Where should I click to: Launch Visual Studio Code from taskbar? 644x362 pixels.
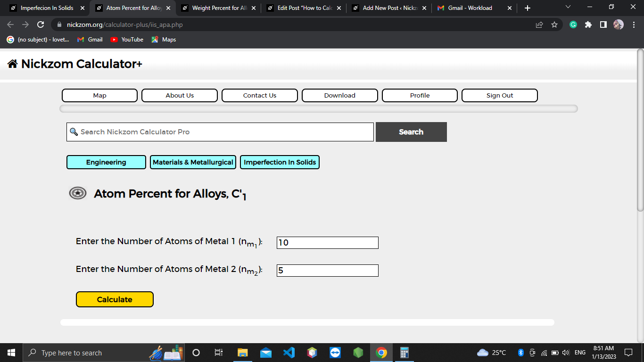pos(289,353)
